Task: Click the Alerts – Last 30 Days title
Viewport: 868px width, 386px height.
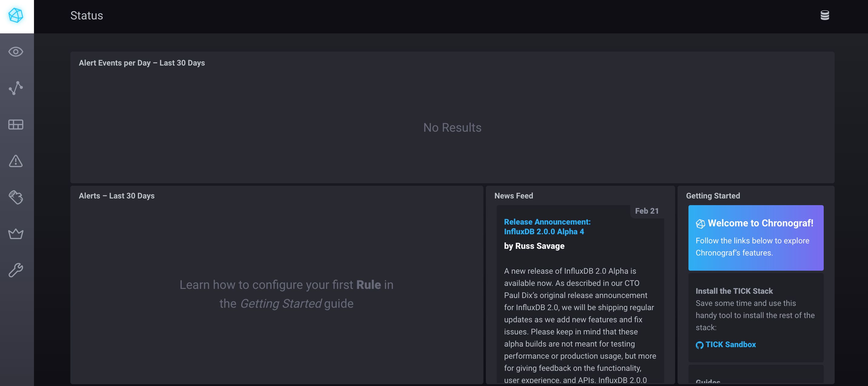Action: pyautogui.click(x=116, y=195)
